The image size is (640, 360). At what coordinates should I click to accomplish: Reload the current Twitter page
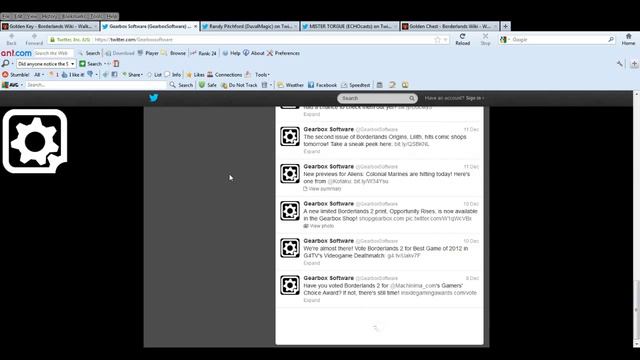[462, 39]
